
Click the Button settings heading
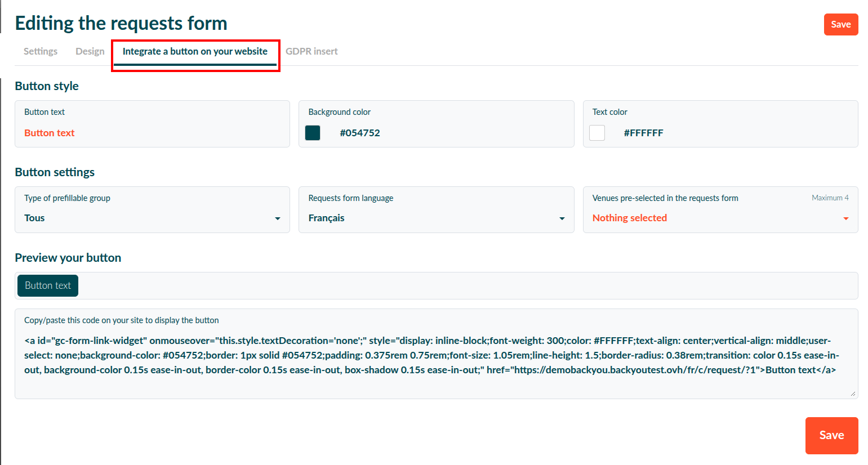click(55, 172)
